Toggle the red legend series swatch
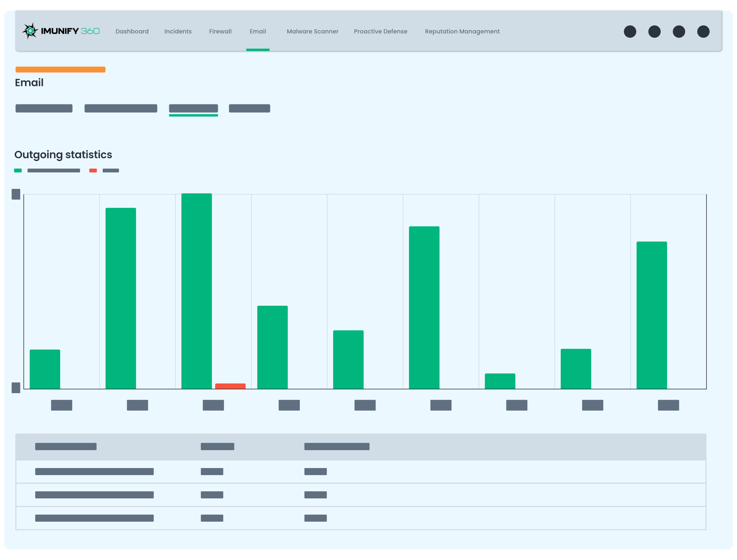The height and width of the screenshot is (560, 737). click(93, 171)
